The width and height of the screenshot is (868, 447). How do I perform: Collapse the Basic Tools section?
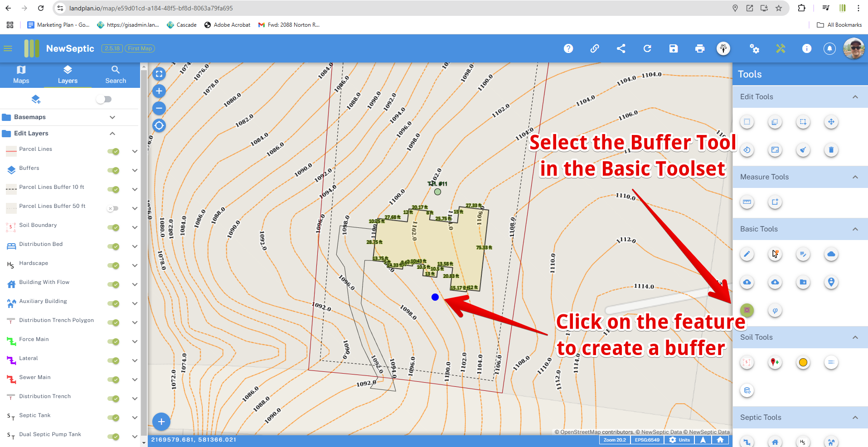point(855,229)
